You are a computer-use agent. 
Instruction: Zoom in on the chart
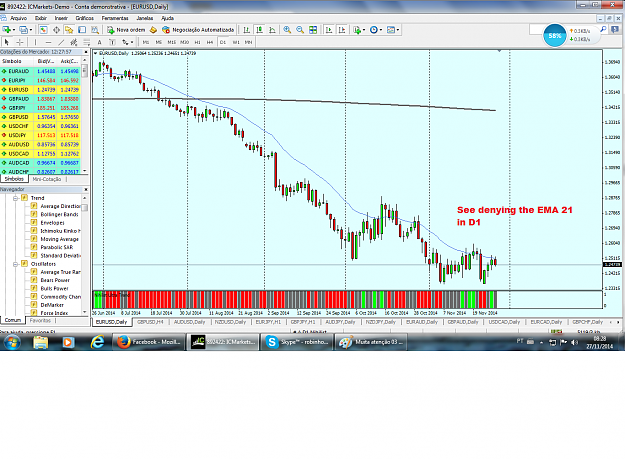tap(287, 30)
